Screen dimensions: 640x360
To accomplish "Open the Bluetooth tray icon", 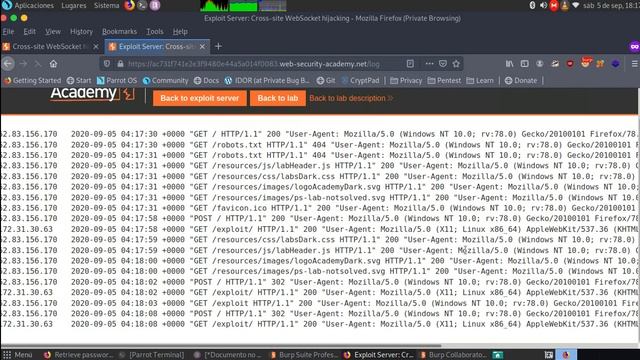I will (x=532, y=5).
